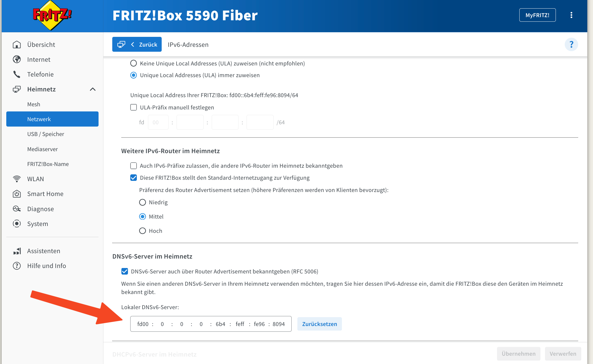593x364 pixels.
Task: Enable ULA-Präfix manuell festlegen checkbox
Action: point(133,107)
